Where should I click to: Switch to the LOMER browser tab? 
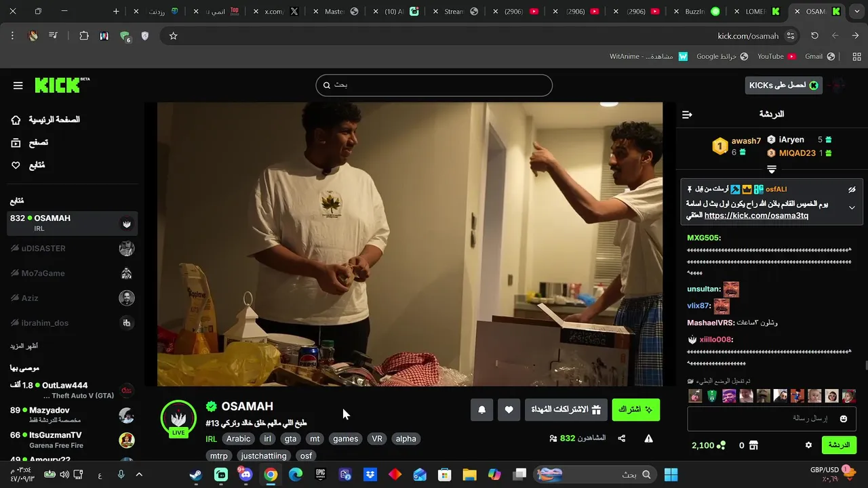click(x=756, y=12)
